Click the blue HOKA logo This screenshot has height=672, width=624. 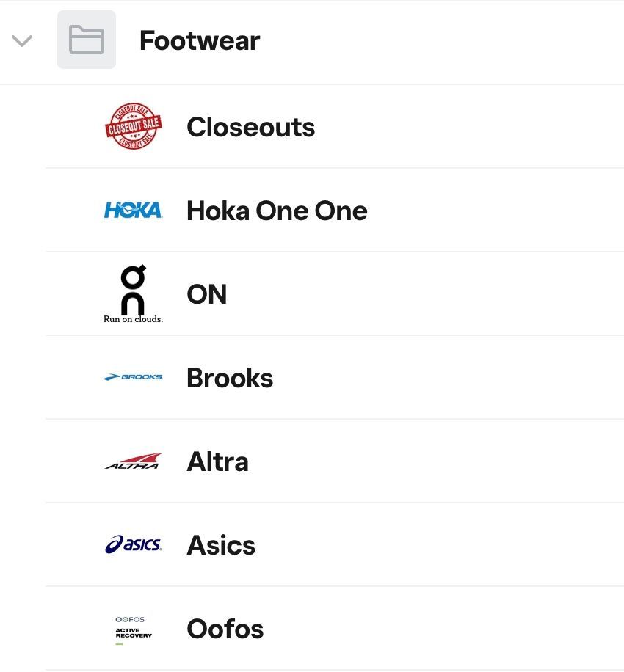tap(133, 211)
